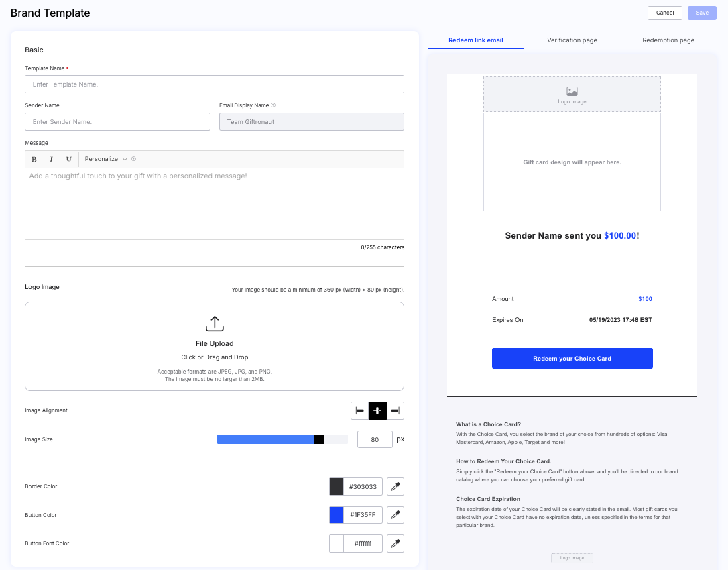Image resolution: width=728 pixels, height=570 pixels.
Task: Click the upload arrow icon in File Upload
Action: (215, 323)
